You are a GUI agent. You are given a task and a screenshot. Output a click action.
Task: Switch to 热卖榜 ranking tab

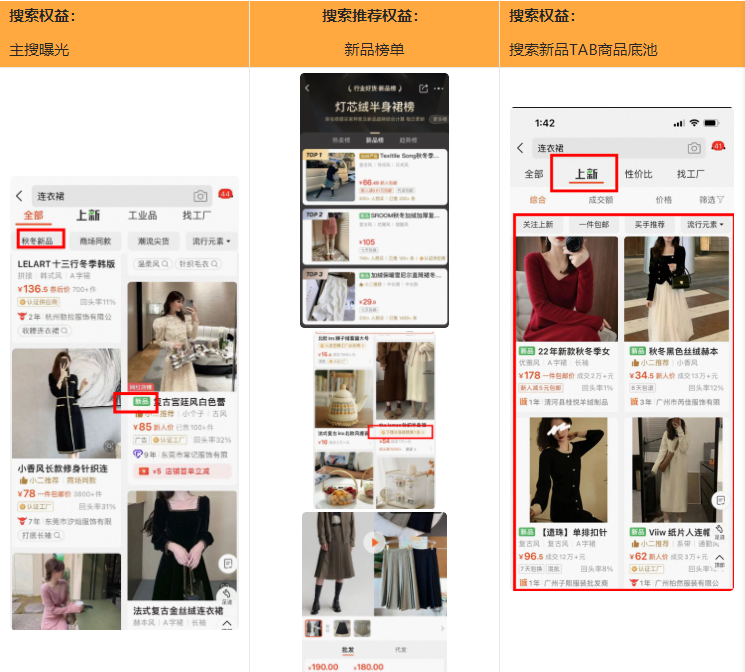[341, 140]
